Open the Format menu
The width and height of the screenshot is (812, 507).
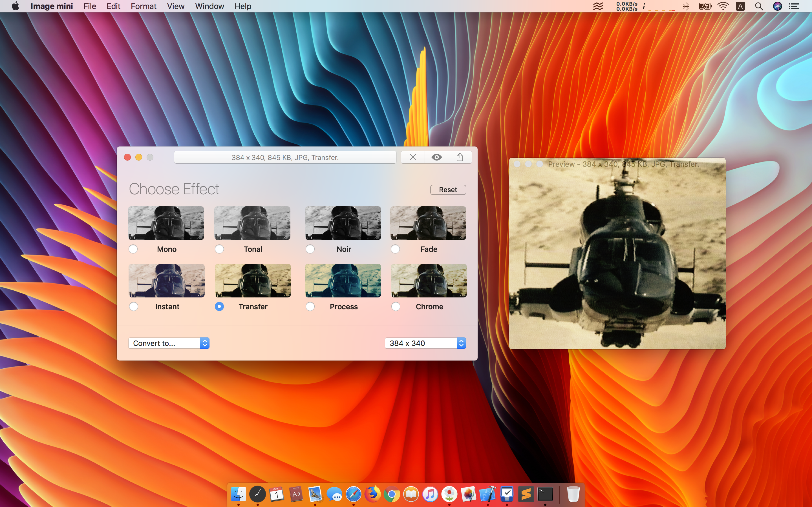143,6
